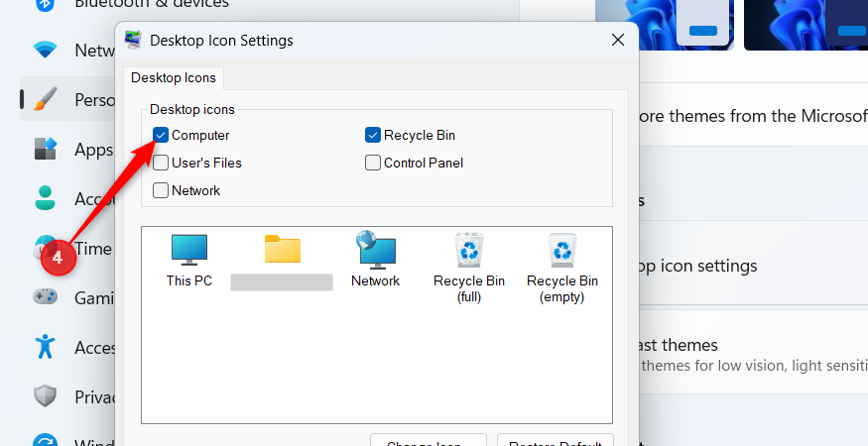Click the Privacy shield icon in sidebar
The height and width of the screenshot is (446, 868).
point(46,396)
